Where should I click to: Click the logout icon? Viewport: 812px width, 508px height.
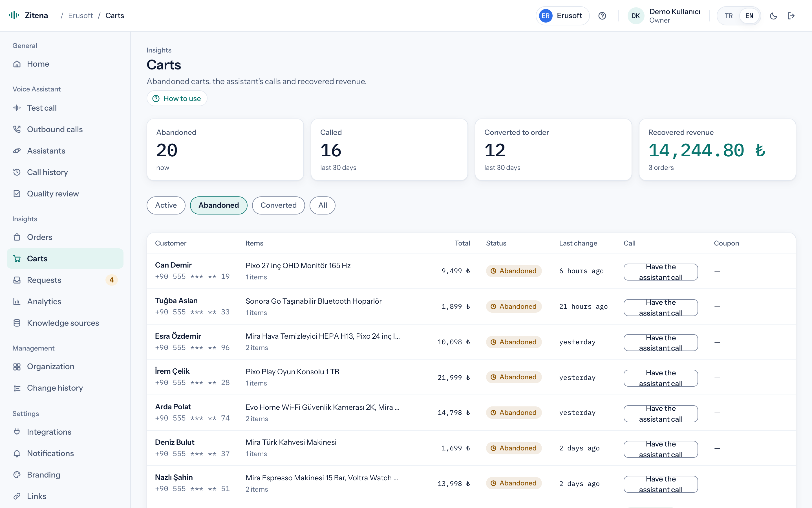(x=791, y=16)
